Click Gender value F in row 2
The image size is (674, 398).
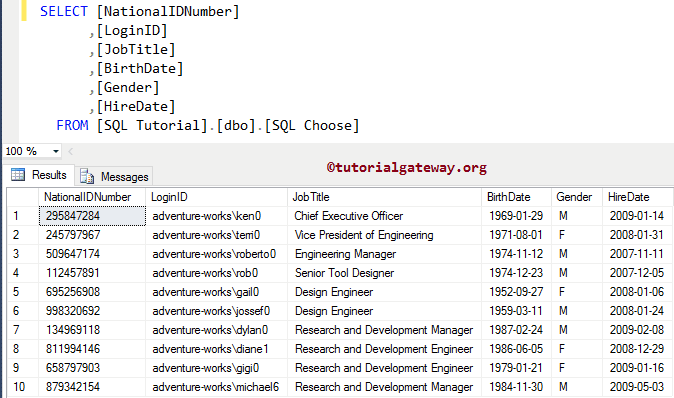[576, 235]
